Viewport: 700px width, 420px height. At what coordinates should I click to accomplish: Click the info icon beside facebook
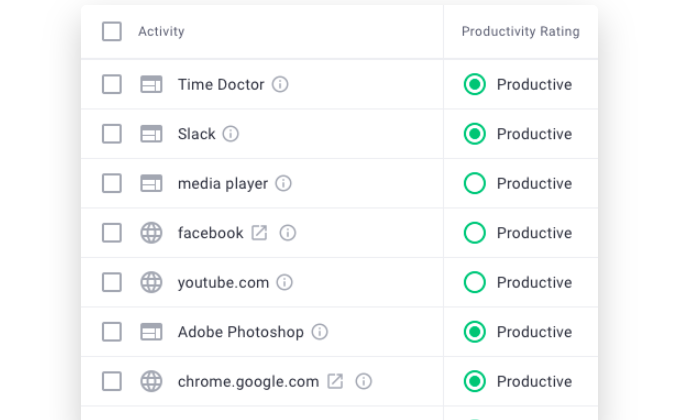coord(288,233)
